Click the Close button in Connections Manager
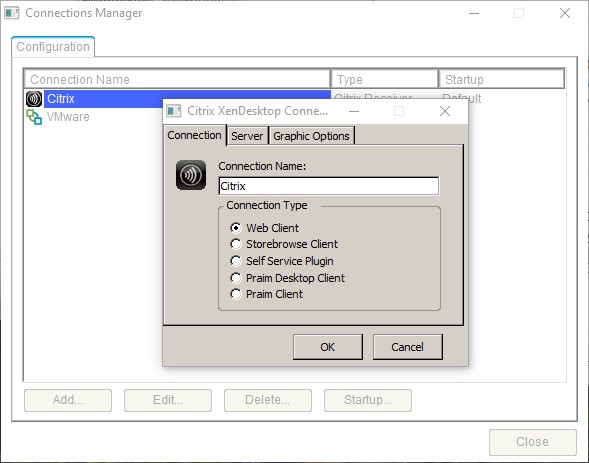589x463 pixels. tap(533, 442)
